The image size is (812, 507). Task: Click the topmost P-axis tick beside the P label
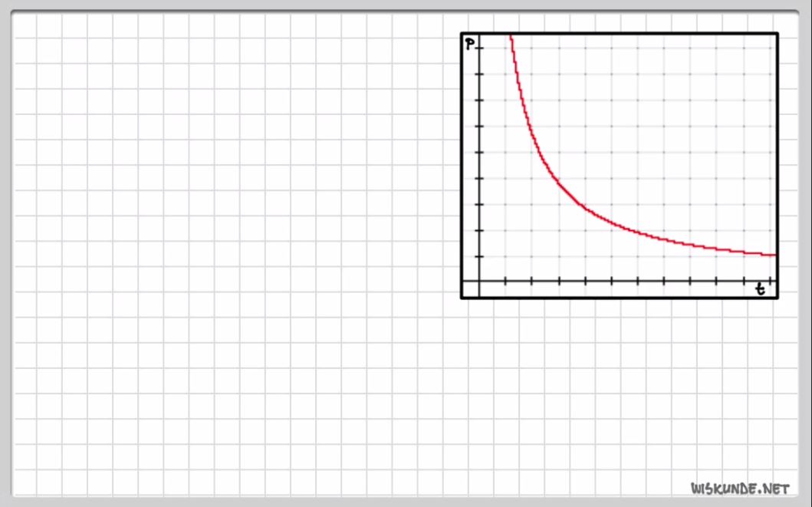click(x=479, y=48)
